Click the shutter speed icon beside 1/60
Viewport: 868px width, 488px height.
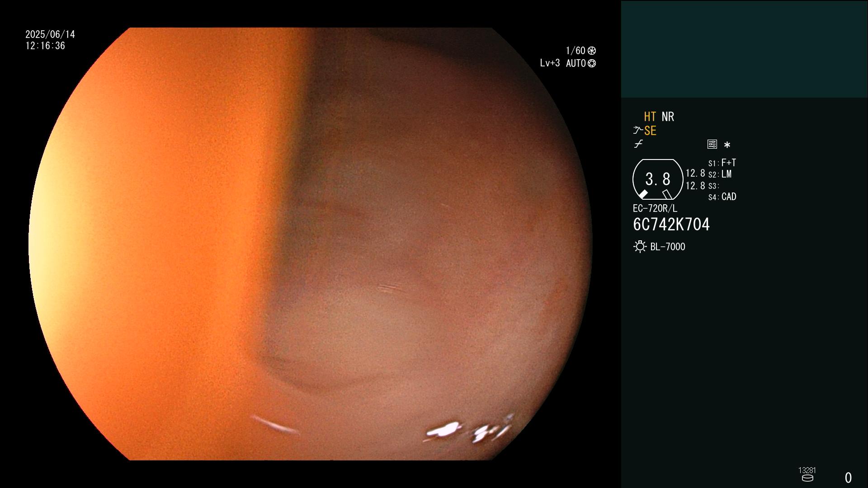pyautogui.click(x=592, y=51)
